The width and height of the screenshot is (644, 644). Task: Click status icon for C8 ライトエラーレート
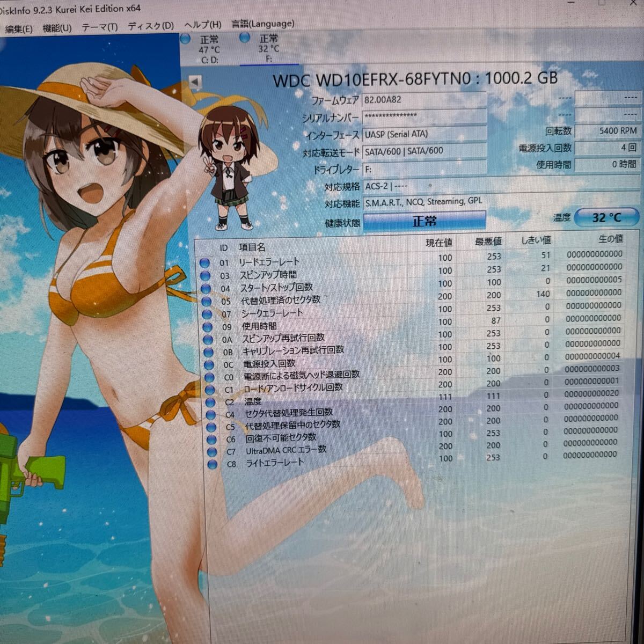point(213,464)
